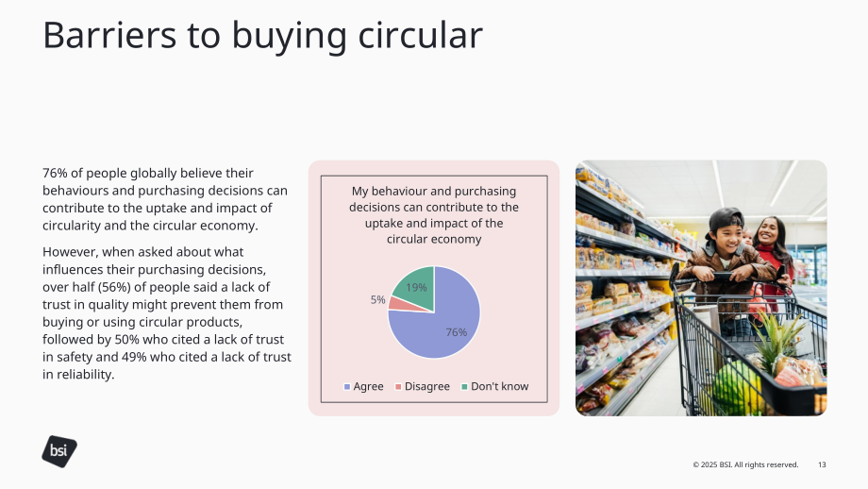Select the 5% Disagree pie slice
This screenshot has width=868, height=489.
pos(396,303)
